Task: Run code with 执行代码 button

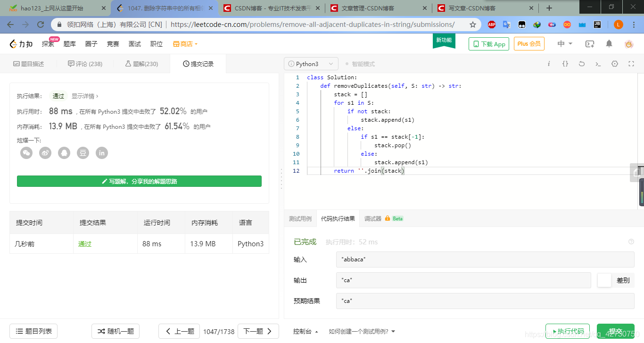Action: pyautogui.click(x=568, y=331)
